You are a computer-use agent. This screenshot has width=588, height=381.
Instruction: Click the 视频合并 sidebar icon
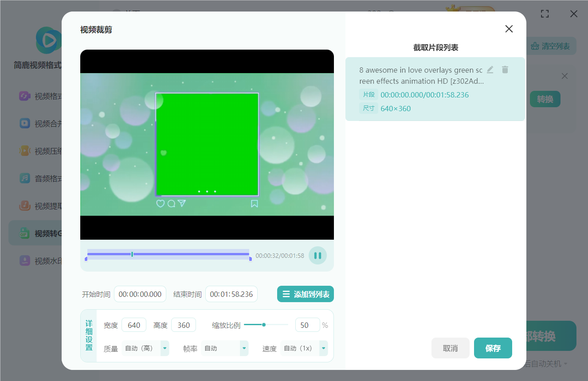25,124
